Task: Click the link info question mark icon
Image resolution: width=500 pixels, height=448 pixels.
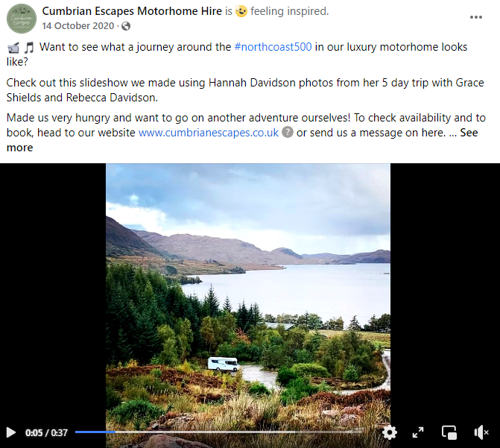Action: 288,132
